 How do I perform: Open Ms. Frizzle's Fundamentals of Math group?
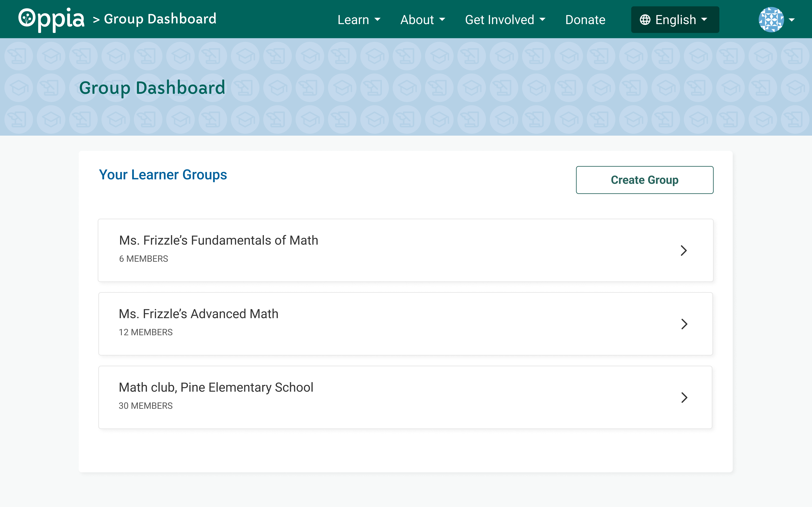[x=218, y=240]
